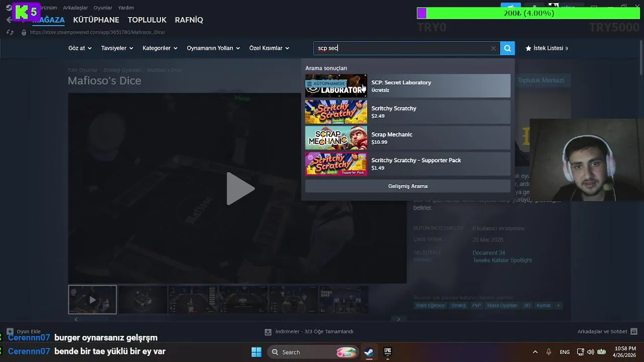Click the plus tag button

[558, 306]
